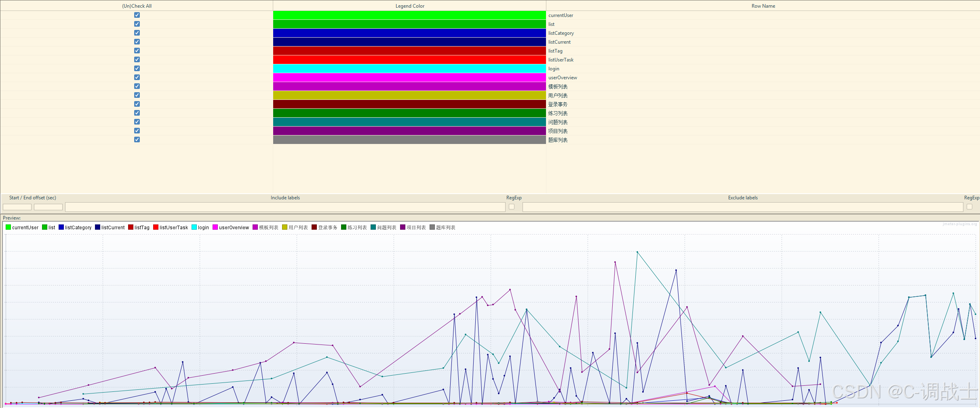Change the listCurrent navy color bar
The height and width of the screenshot is (408, 980).
pyautogui.click(x=409, y=42)
